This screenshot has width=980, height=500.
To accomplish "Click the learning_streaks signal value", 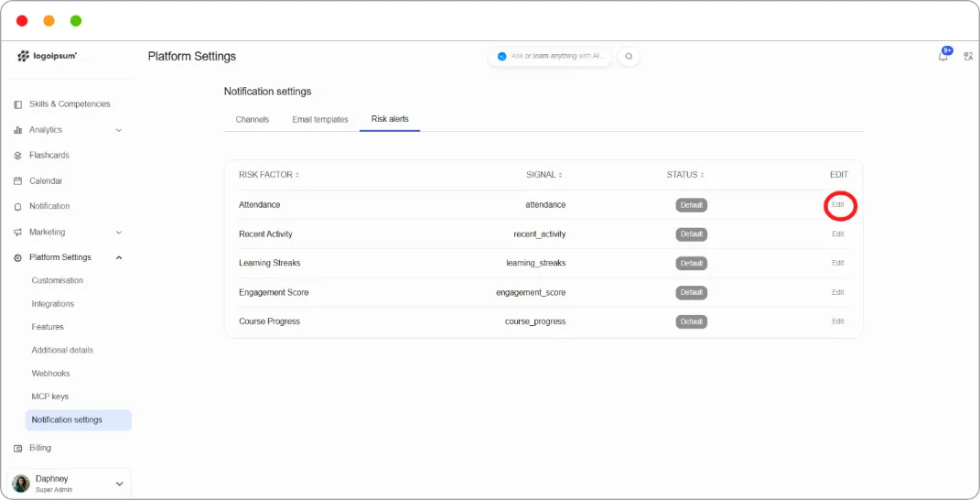I will [535, 263].
